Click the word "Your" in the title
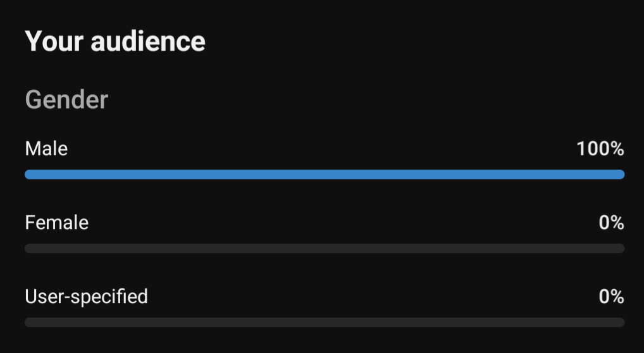Screen dimensions: 644x353 pos(54,42)
